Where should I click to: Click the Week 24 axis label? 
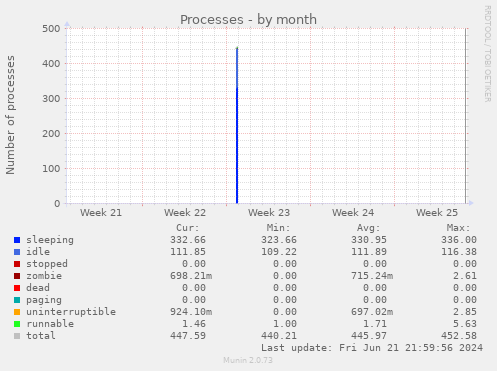point(353,213)
